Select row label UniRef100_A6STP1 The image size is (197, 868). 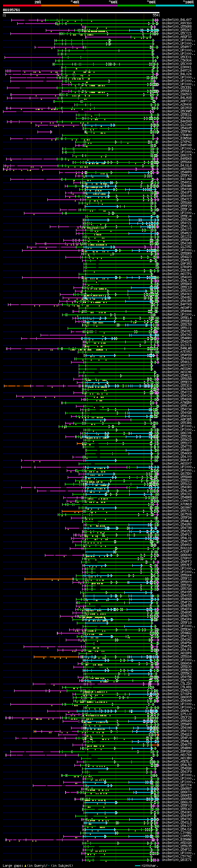tap(177, 274)
